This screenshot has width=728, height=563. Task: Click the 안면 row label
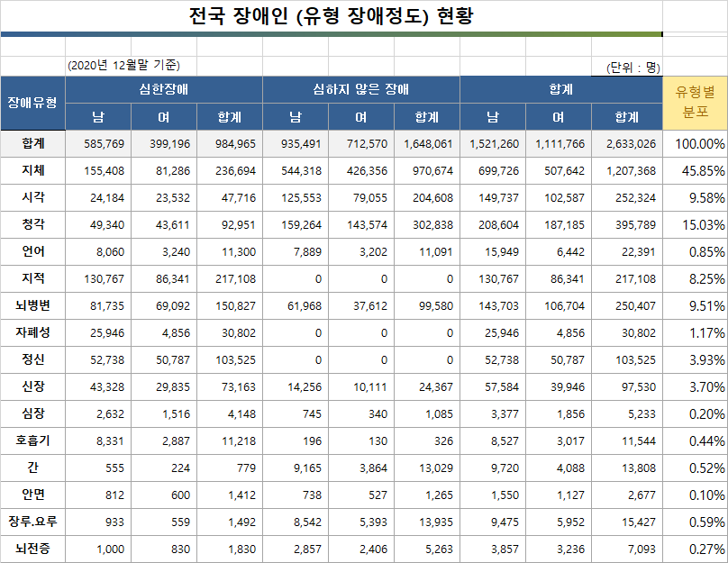click(32, 495)
